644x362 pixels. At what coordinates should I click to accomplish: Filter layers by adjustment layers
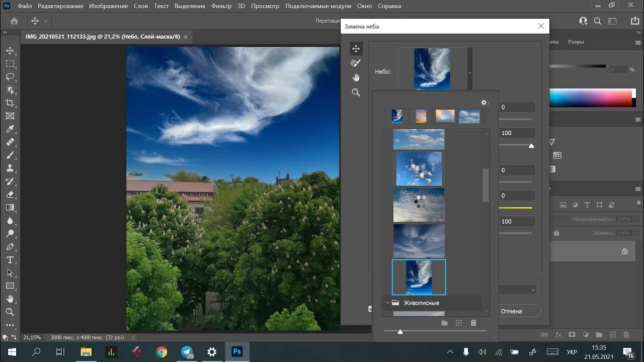click(x=575, y=205)
